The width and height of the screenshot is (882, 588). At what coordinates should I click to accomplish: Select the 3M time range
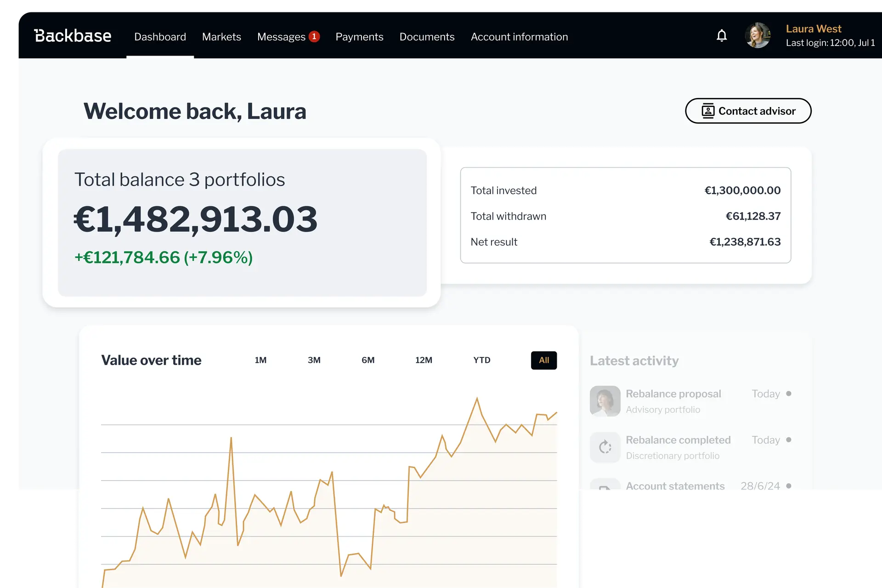(x=314, y=360)
